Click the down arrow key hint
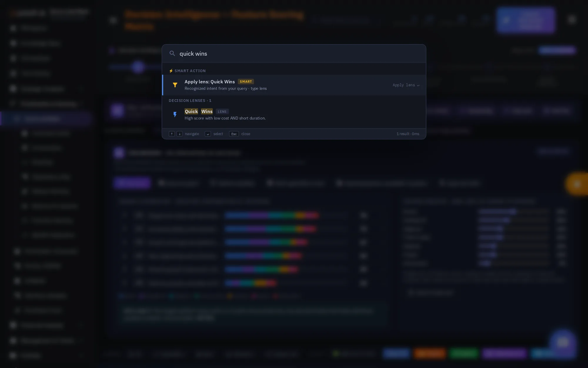588x368 pixels. [179, 134]
